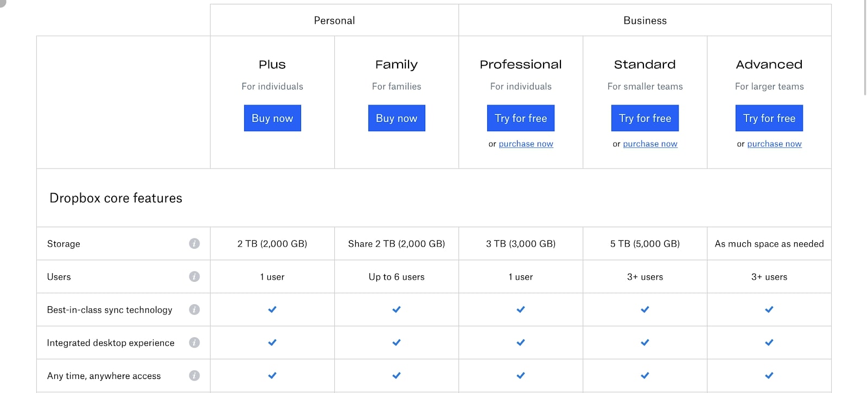
Task: Start free trial of Advanced plan
Action: point(769,118)
